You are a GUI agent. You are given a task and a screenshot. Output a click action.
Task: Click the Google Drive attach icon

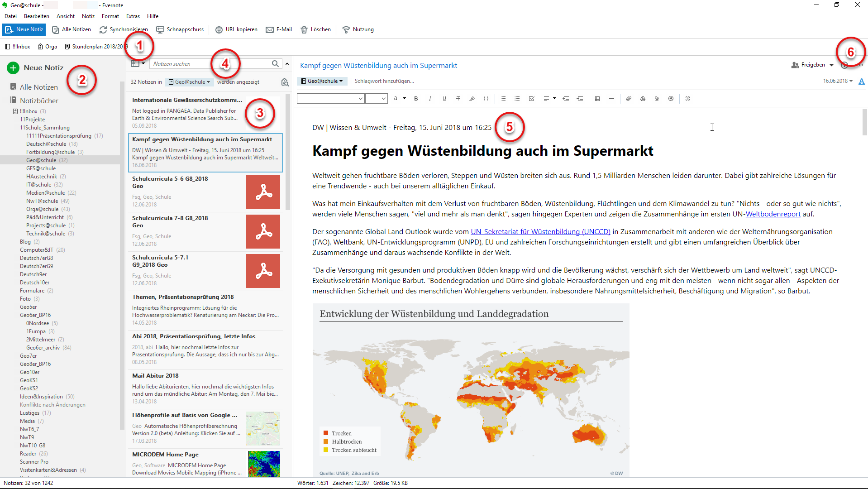click(x=643, y=99)
